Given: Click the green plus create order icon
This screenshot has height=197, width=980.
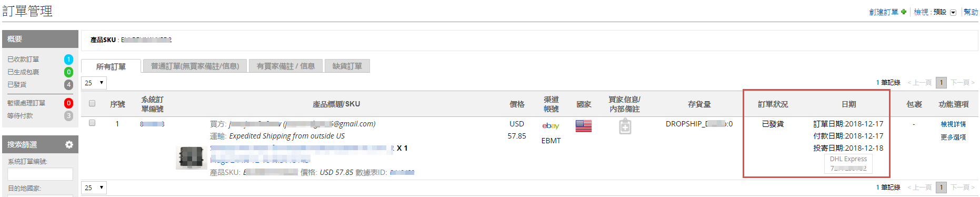Looking at the screenshot, I should [904, 12].
